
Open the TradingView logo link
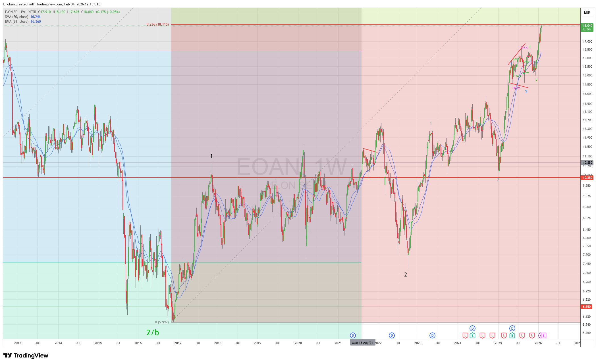point(26,355)
